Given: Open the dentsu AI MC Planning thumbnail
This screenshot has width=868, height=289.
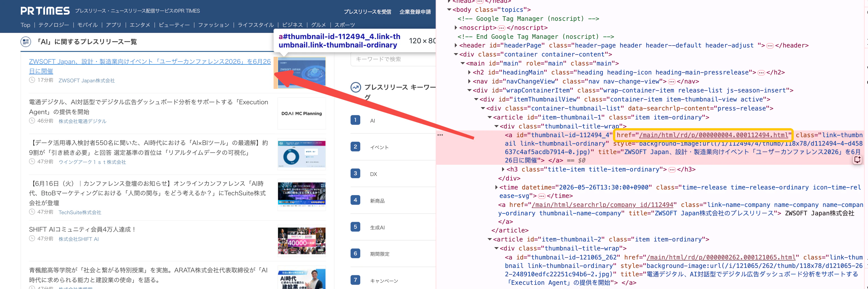Looking at the screenshot, I should point(301,113).
